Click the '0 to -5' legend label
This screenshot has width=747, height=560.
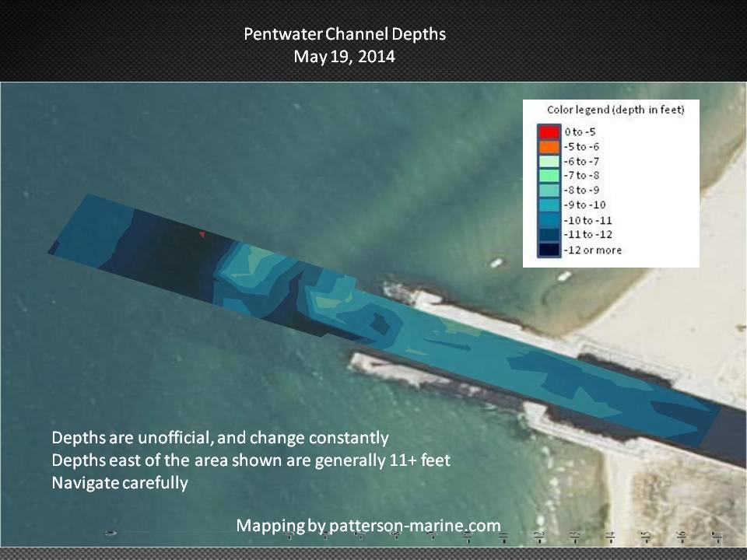click(581, 132)
